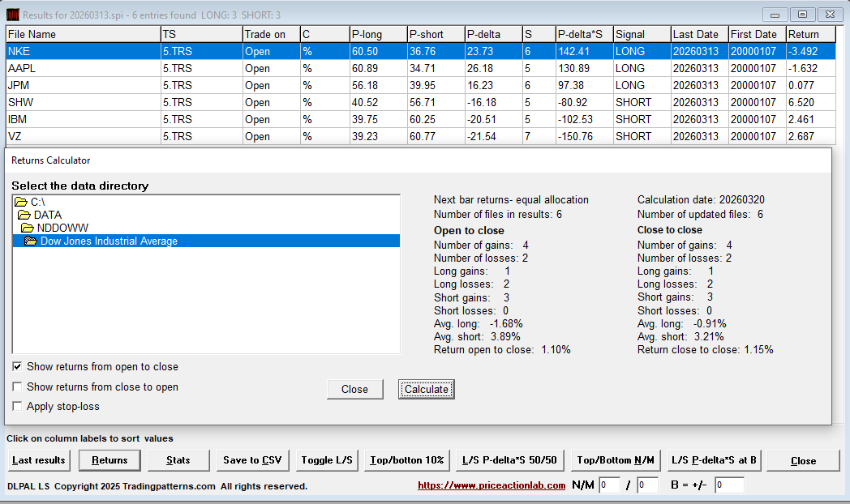Sort by First Date column header

pyautogui.click(x=757, y=34)
